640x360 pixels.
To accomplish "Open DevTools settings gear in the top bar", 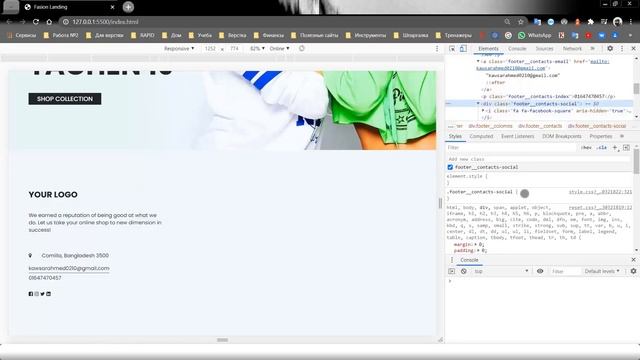I will coord(610,48).
